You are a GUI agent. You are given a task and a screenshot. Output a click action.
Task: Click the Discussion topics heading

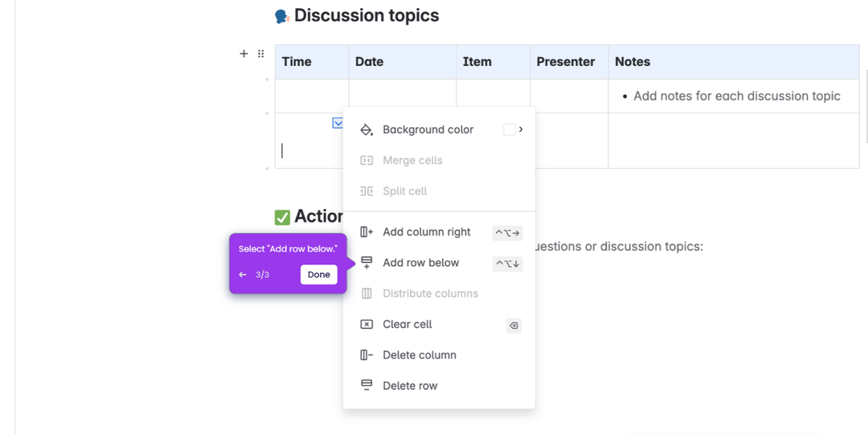(366, 15)
